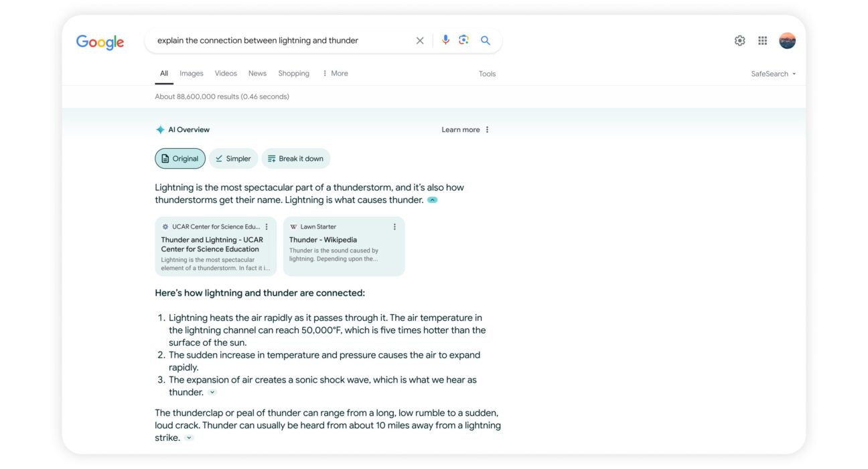This screenshot has width=868, height=469.
Task: Open the search Tools options
Action: point(488,74)
